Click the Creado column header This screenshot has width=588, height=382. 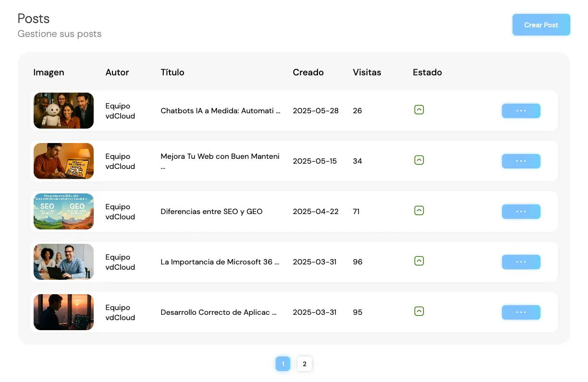tap(308, 72)
